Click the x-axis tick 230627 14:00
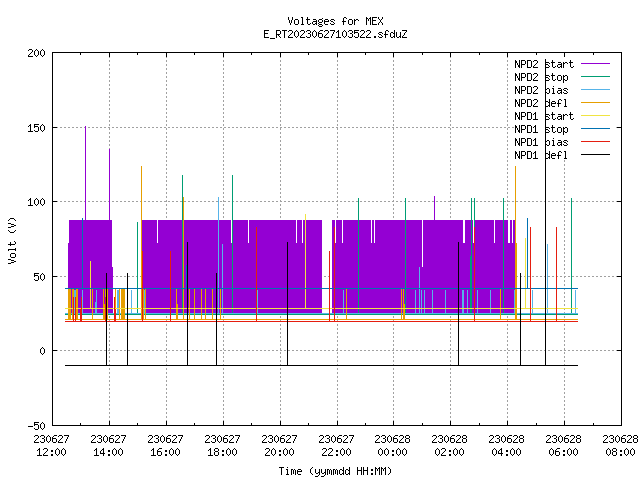The image size is (640, 480). click(109, 446)
